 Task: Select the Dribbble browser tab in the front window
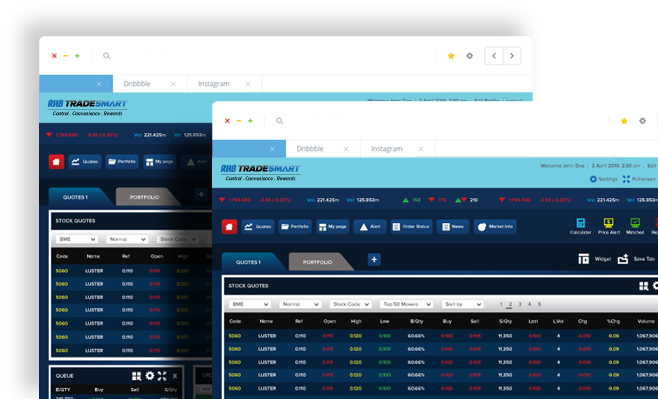coord(310,149)
